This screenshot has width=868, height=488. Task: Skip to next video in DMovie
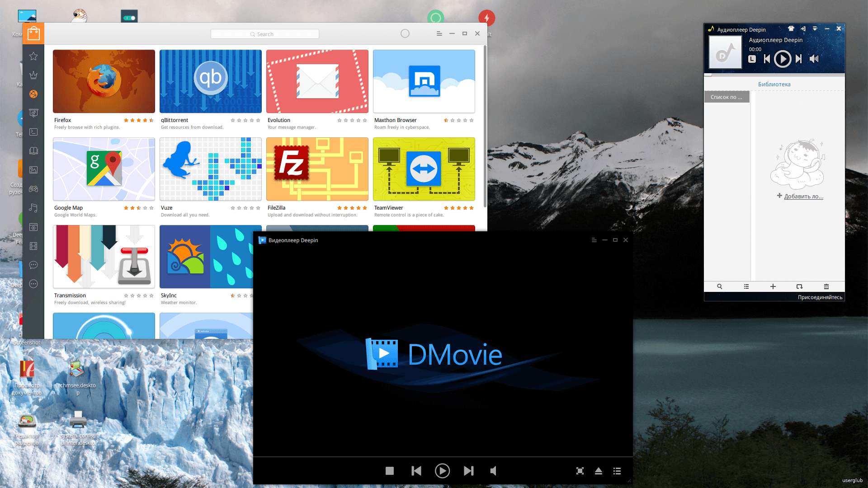[469, 471]
